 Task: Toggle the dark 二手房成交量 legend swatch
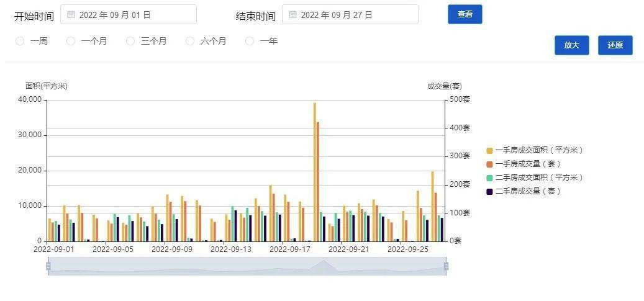pyautogui.click(x=489, y=191)
